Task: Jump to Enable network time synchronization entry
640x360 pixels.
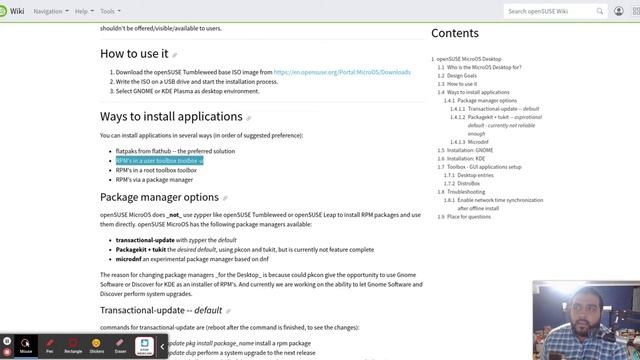Action: pyautogui.click(x=500, y=204)
